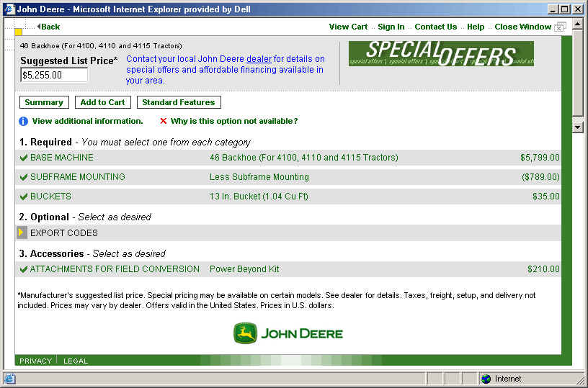Click View additional information text

point(87,121)
